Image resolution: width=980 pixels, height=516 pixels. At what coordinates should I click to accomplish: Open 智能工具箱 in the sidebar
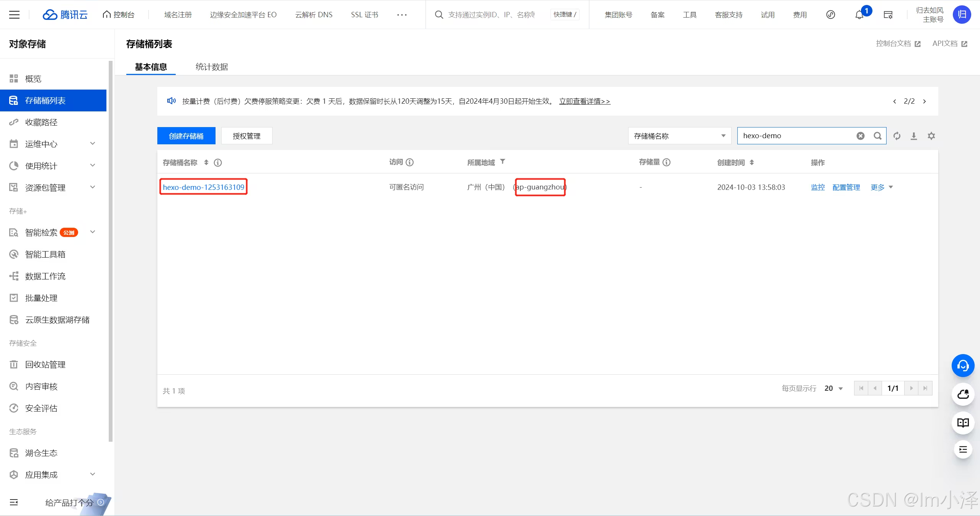coord(53,254)
